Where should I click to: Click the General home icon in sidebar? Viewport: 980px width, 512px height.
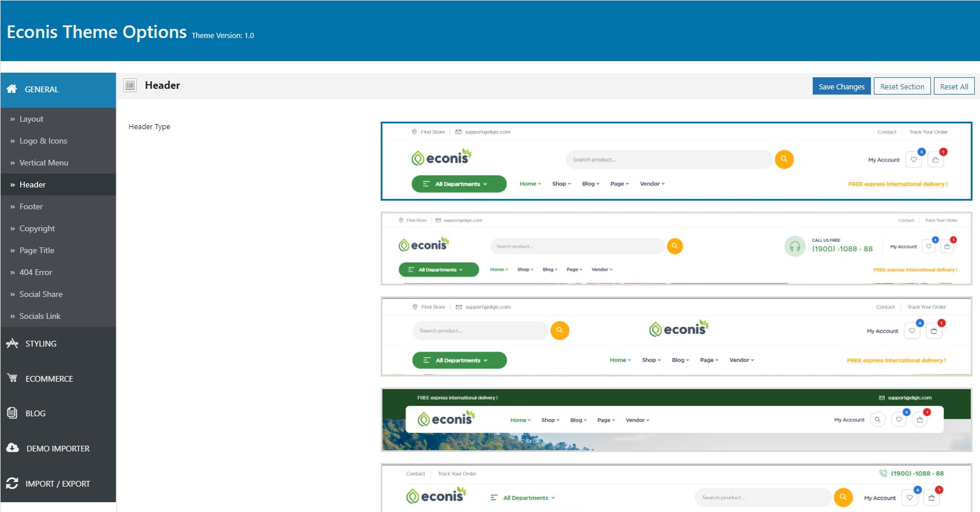pos(12,89)
